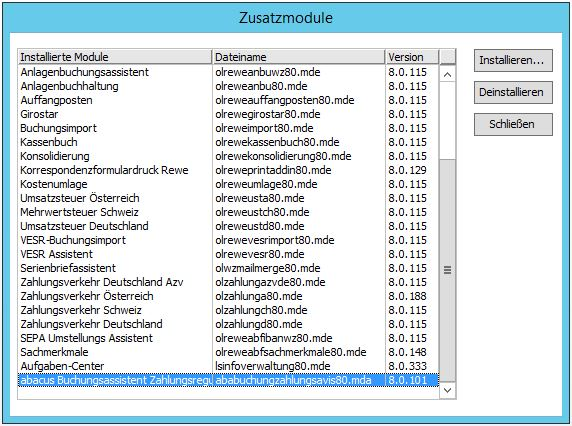The image size is (572, 426).
Task: Select the highlighted abacus Buchungsassistent row
Action: coord(228,380)
